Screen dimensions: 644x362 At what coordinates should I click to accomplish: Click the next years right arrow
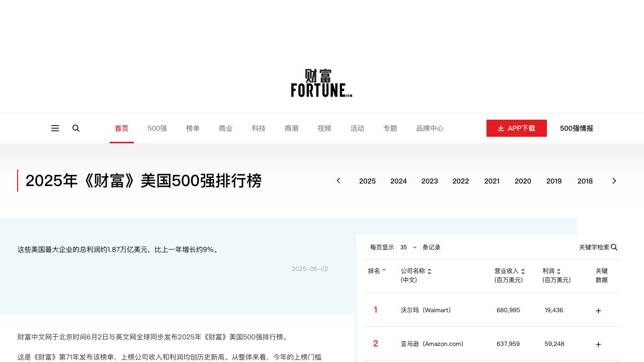[614, 181]
